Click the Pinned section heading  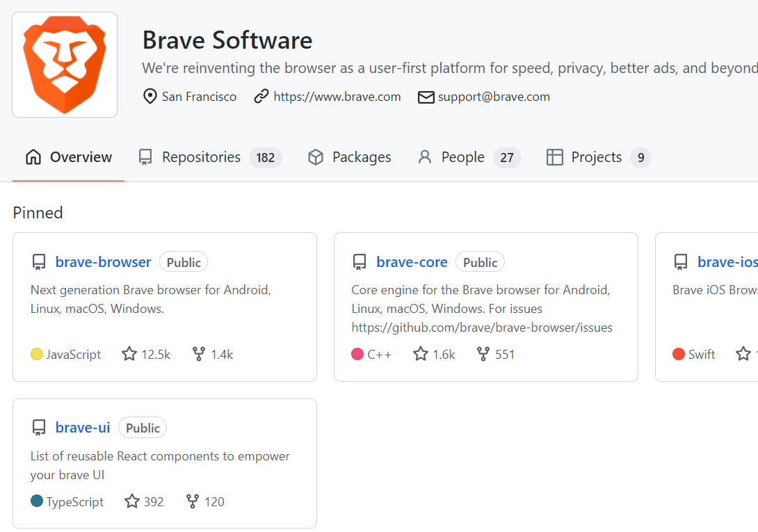[x=38, y=213]
